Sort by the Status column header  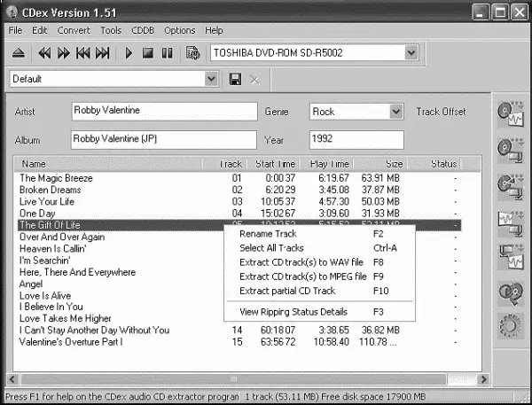coord(434,164)
